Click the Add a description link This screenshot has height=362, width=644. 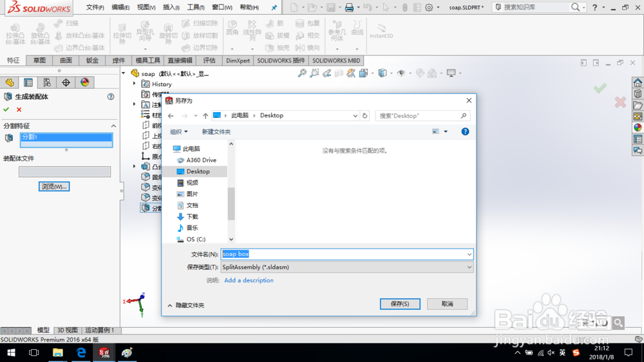pyautogui.click(x=249, y=280)
